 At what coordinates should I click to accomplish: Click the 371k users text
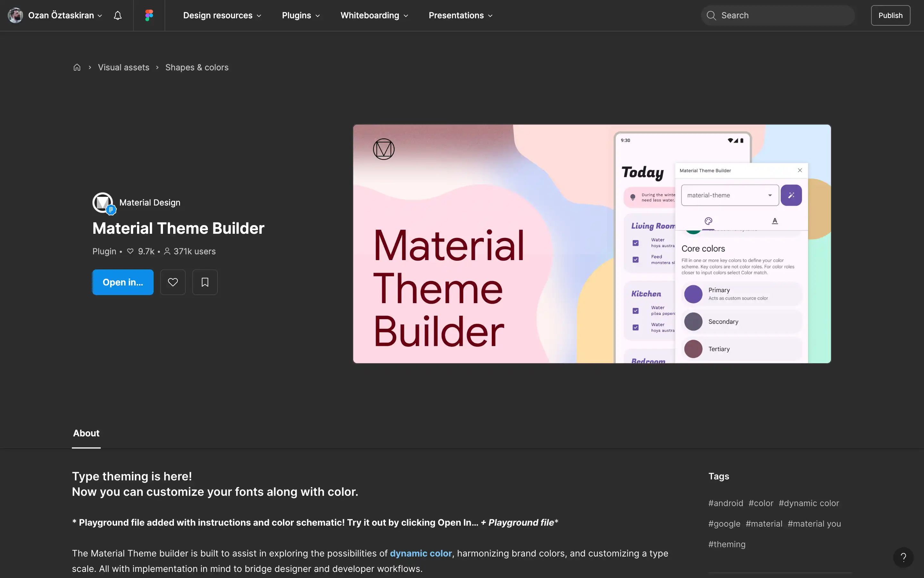click(x=195, y=251)
